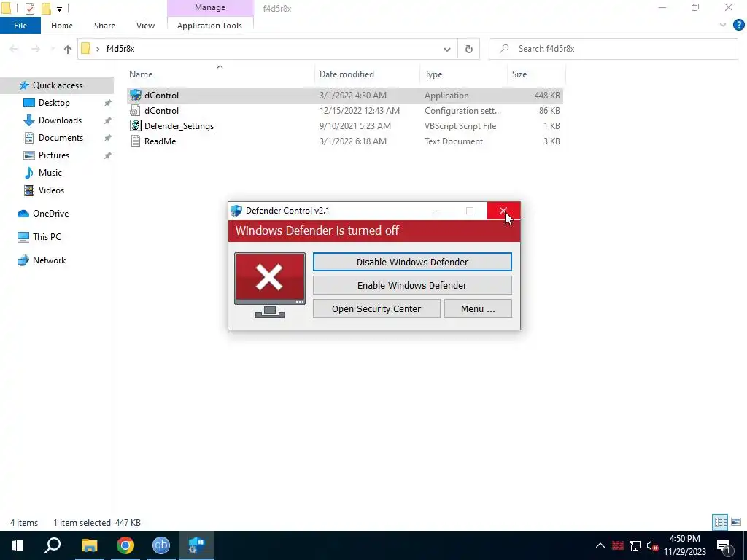This screenshot has height=560, width=747.
Task: Open Explorer Help question mark icon
Action: click(738, 26)
